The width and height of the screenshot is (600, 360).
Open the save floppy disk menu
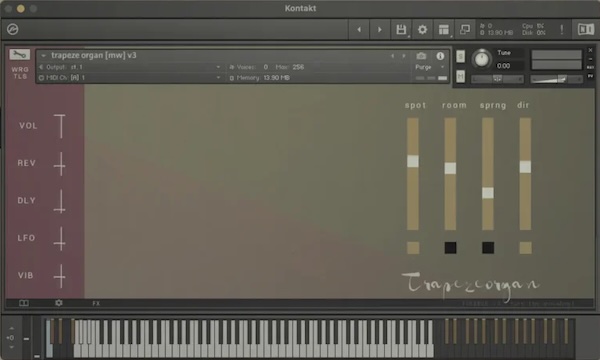pyautogui.click(x=401, y=29)
